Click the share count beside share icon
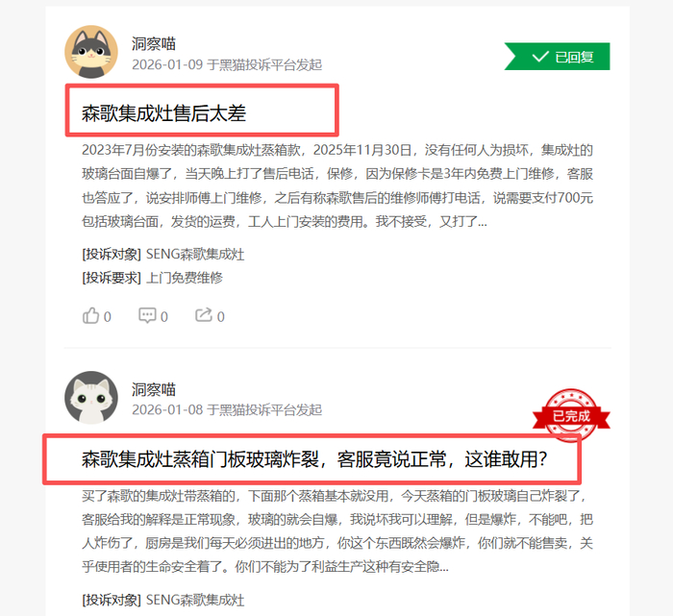The width and height of the screenshot is (673, 616). point(220,316)
